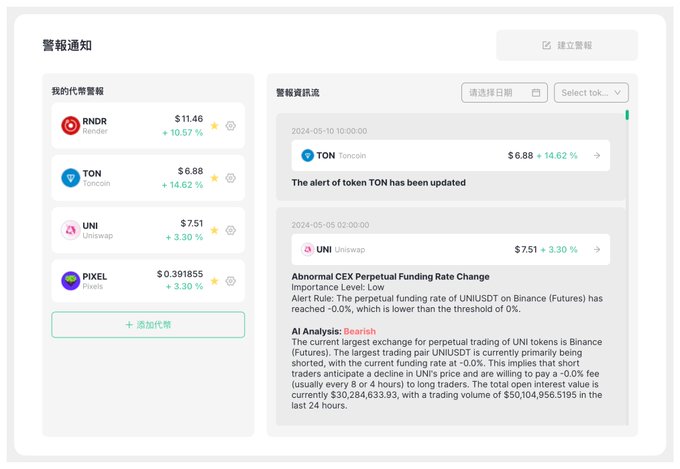Open the Select token dropdown

tap(591, 92)
